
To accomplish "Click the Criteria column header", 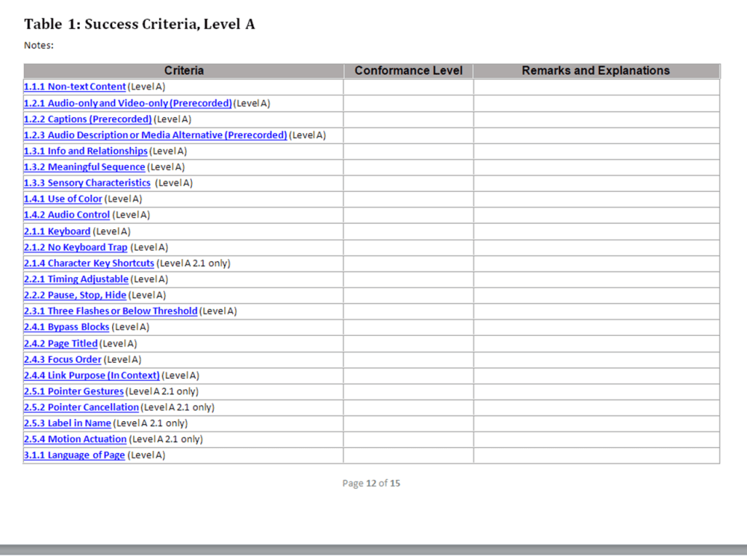I will click(184, 70).
